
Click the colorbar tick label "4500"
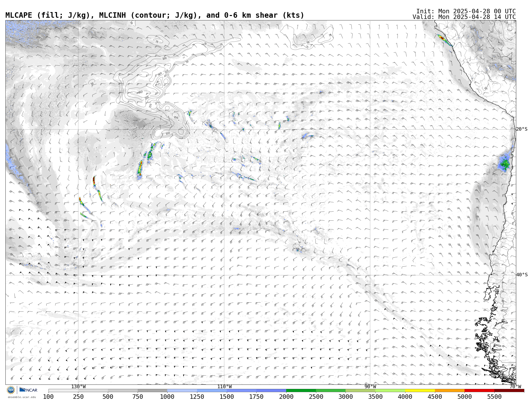coord(435,397)
